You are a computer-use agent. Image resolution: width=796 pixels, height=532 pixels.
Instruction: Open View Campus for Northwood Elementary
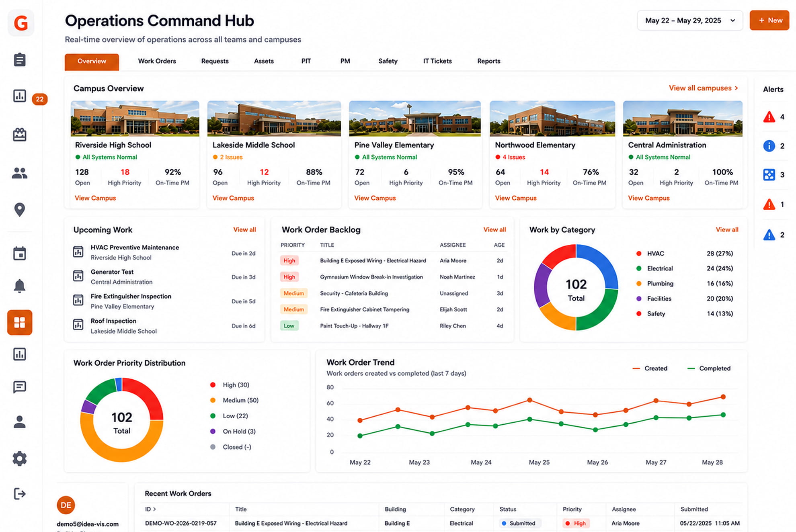pos(515,198)
